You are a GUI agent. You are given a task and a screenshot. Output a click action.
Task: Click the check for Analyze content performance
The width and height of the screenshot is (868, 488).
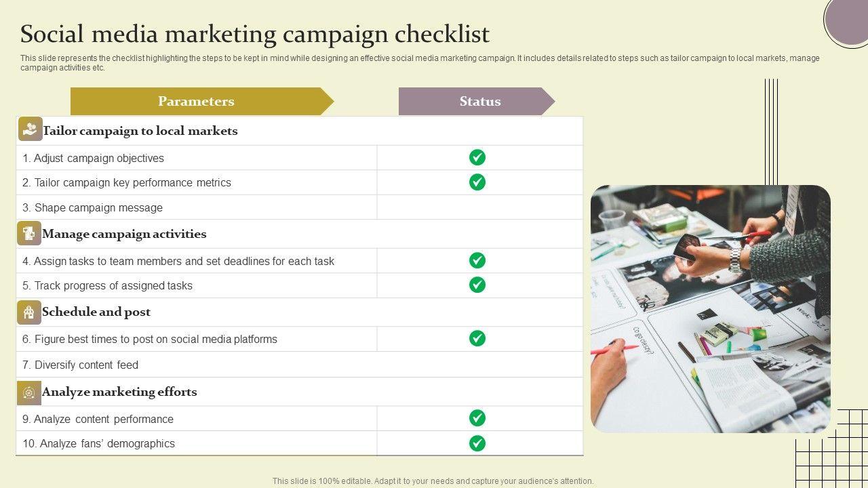pos(477,418)
